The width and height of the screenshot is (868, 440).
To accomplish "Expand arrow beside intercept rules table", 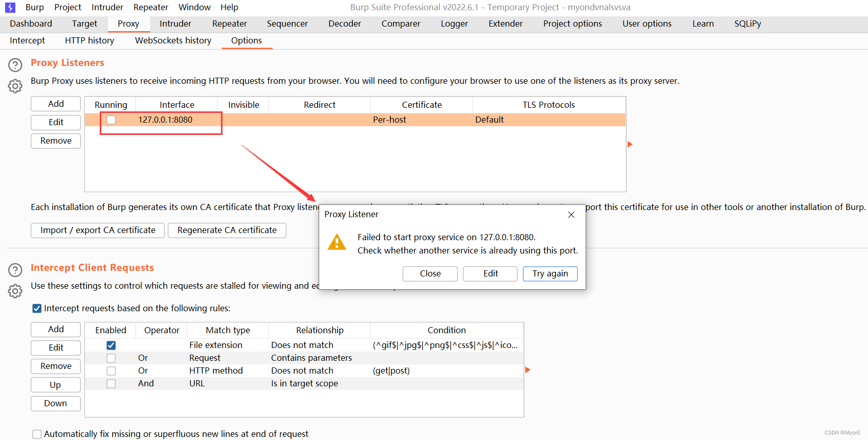I will (x=528, y=369).
